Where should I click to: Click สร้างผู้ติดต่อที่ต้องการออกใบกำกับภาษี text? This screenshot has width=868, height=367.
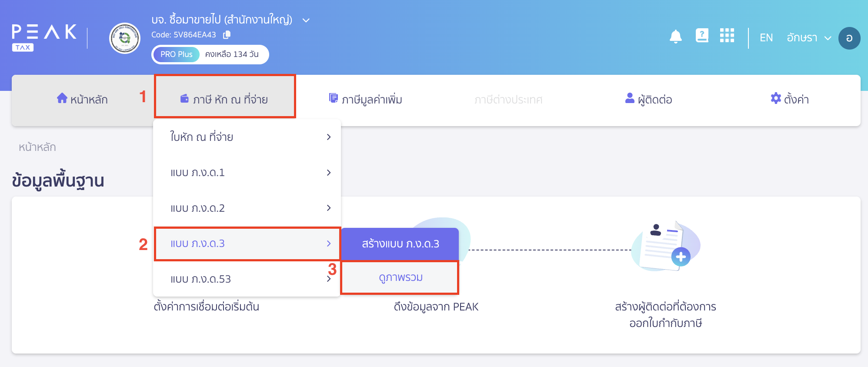(x=665, y=315)
